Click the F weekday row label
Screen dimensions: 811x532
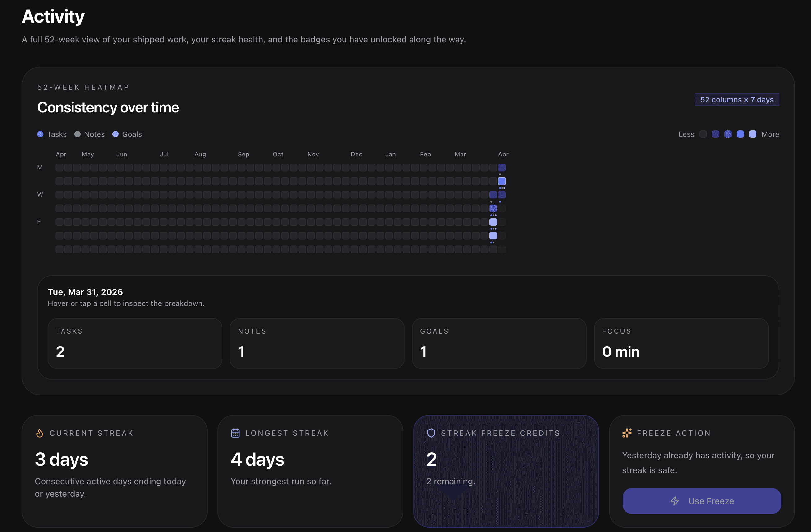[x=39, y=222]
